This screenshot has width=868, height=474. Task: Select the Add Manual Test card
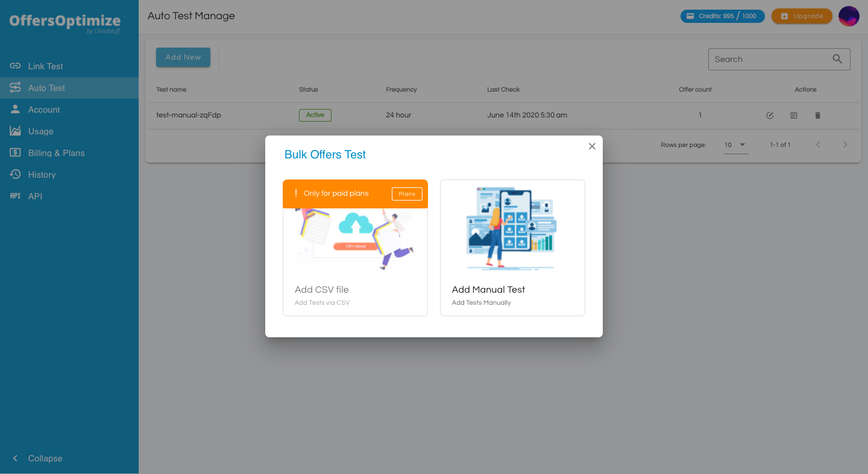coord(512,248)
